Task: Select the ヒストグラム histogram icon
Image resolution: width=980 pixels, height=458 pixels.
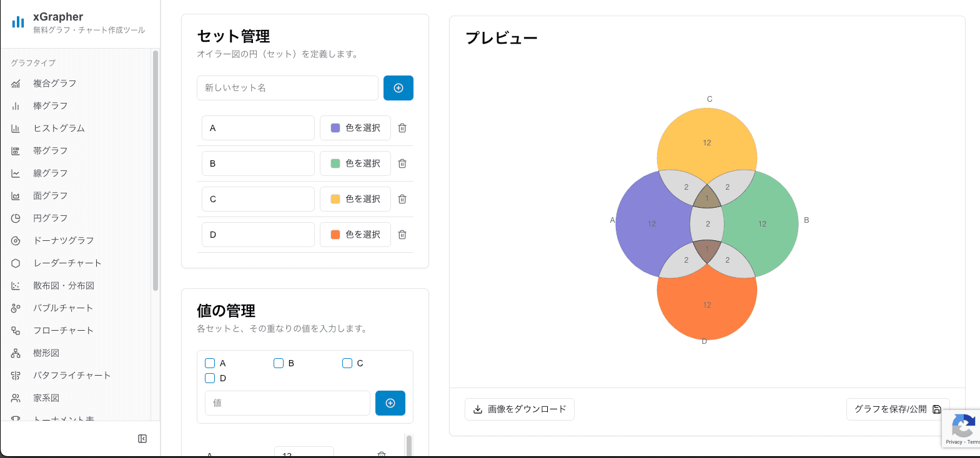Action: click(x=16, y=129)
